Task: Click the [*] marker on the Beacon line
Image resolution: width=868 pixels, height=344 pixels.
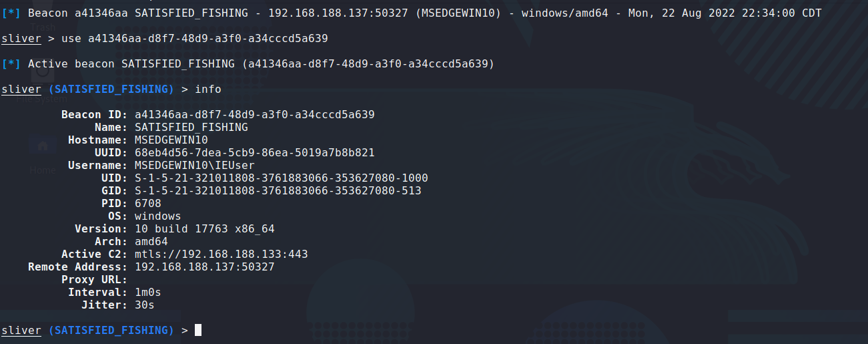Action: (x=11, y=13)
